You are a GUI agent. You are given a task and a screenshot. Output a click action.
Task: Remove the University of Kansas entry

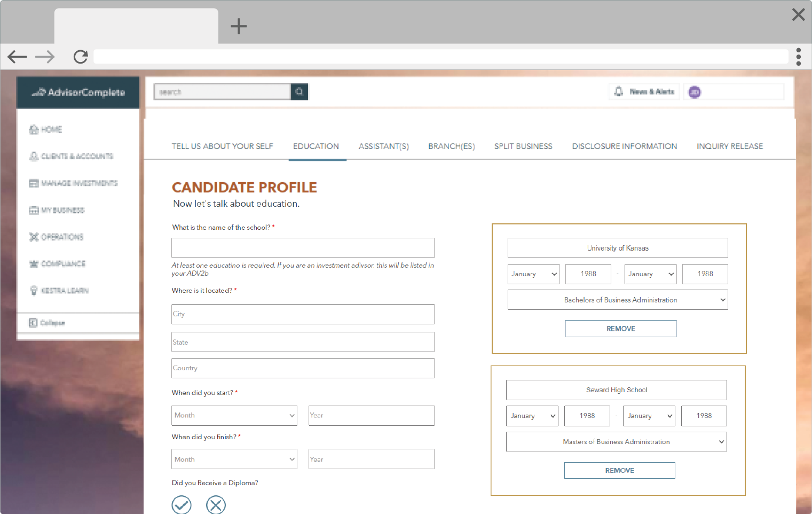[x=620, y=329]
